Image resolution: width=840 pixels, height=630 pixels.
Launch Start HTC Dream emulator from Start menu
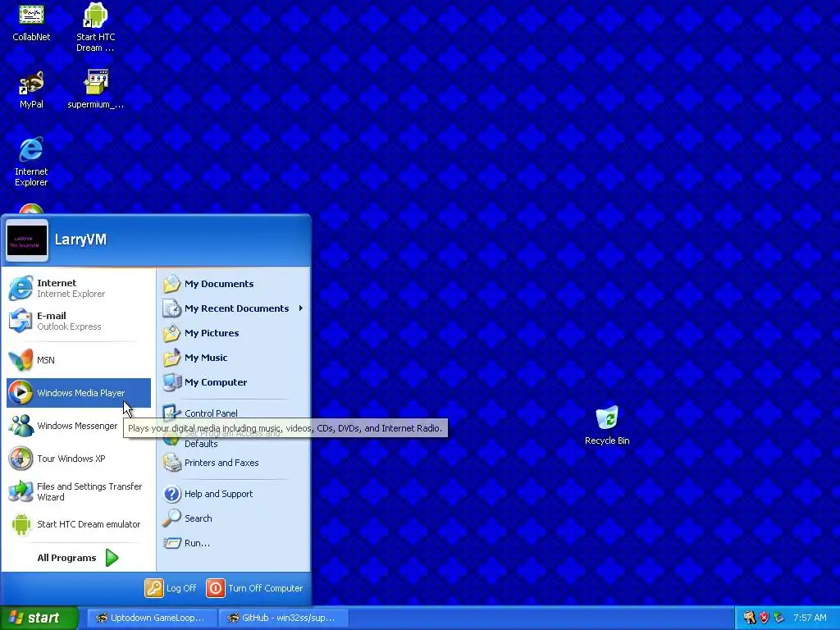[x=79, y=524]
